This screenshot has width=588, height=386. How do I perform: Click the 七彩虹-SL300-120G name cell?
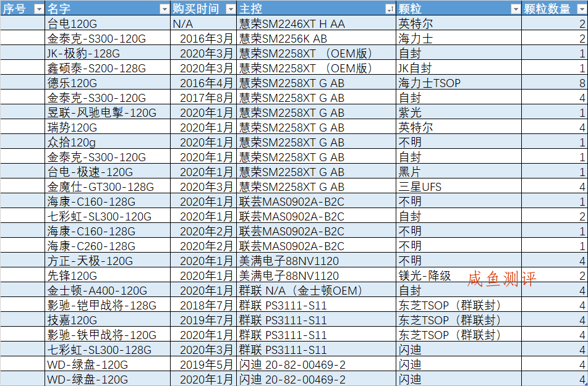coord(108,216)
